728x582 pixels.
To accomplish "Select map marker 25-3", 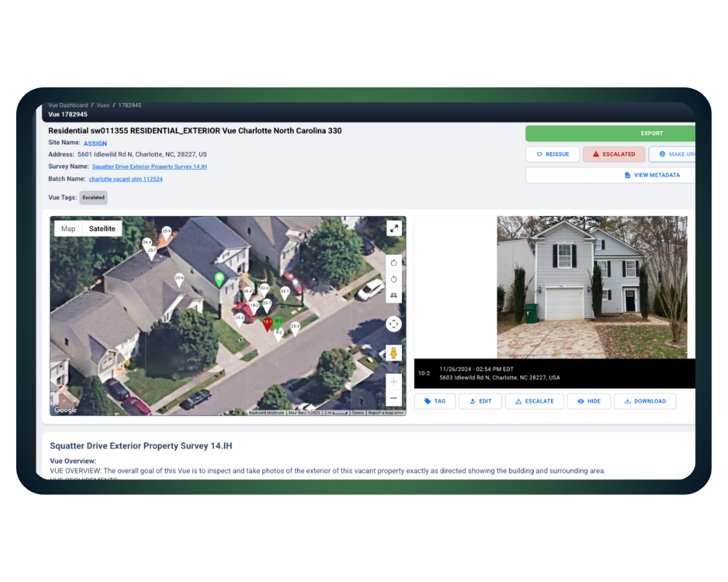I will [295, 328].
